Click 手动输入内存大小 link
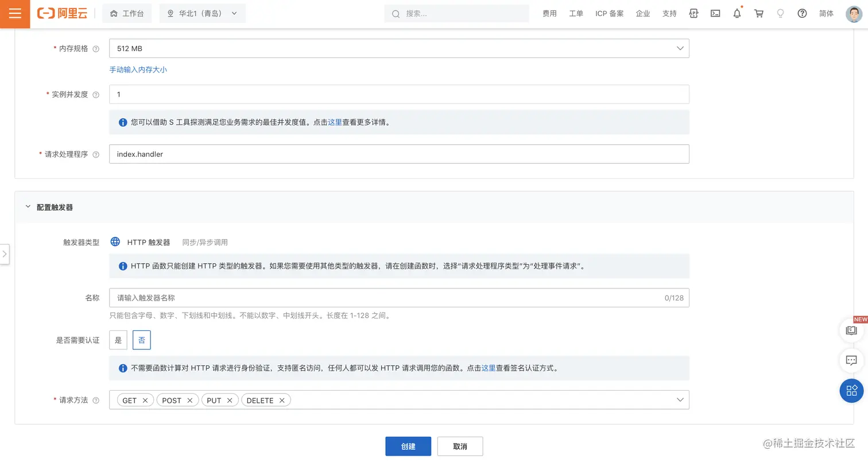Viewport: 868px width, 462px height. 138,70
